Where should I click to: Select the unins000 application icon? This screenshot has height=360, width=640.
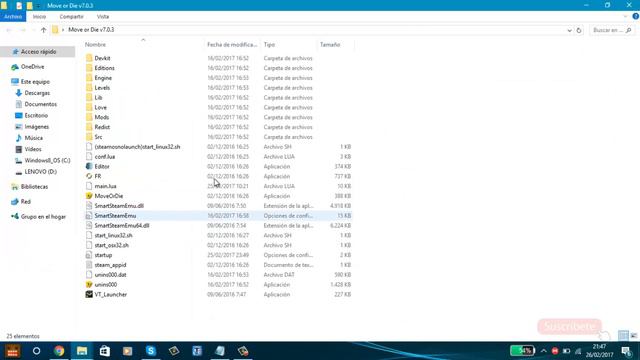(x=89, y=284)
